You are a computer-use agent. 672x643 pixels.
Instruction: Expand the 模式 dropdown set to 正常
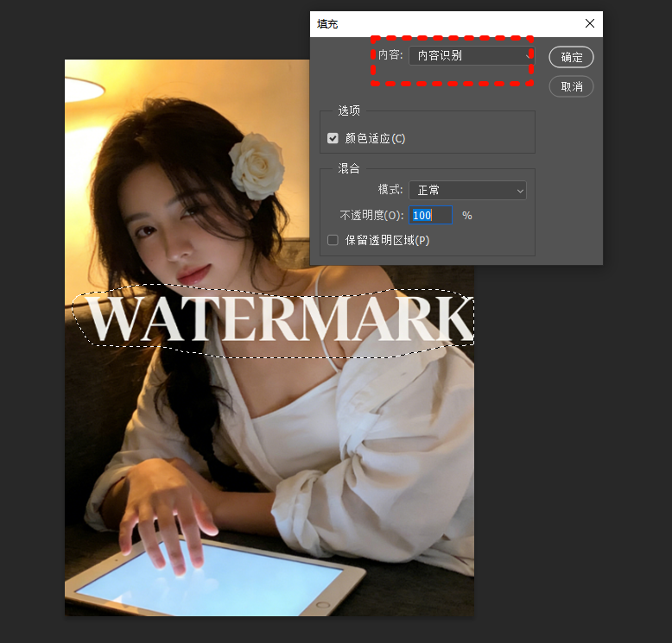(467, 190)
